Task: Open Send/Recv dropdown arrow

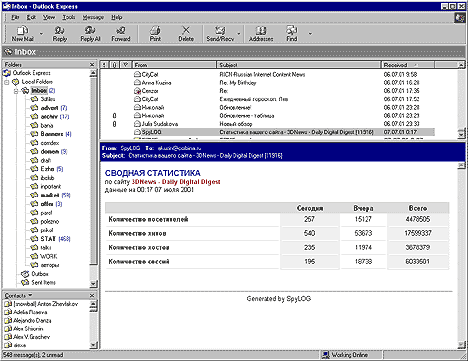Action: coord(239,34)
